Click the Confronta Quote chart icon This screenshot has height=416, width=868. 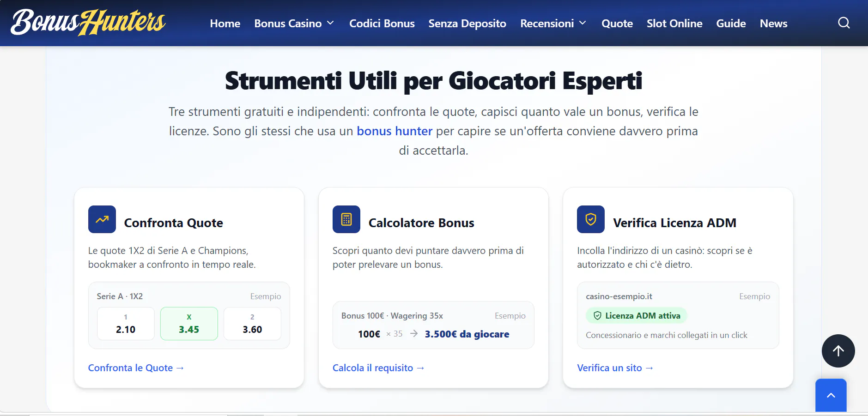(x=102, y=219)
